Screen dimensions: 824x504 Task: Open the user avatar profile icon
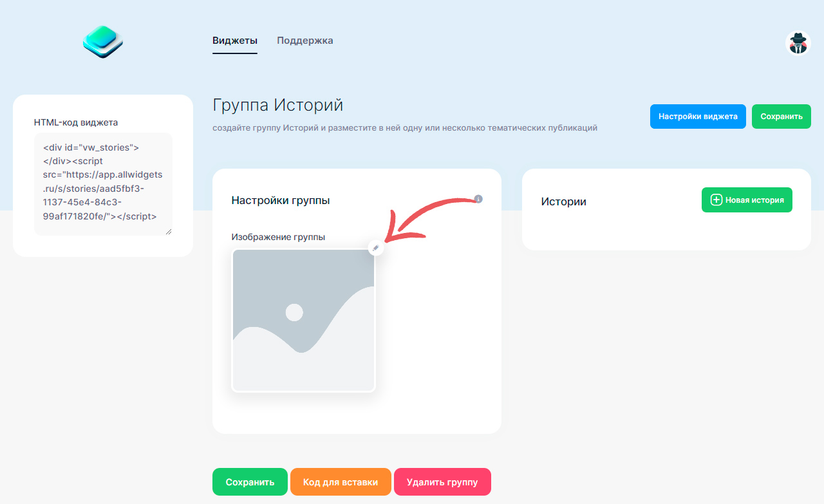click(798, 43)
